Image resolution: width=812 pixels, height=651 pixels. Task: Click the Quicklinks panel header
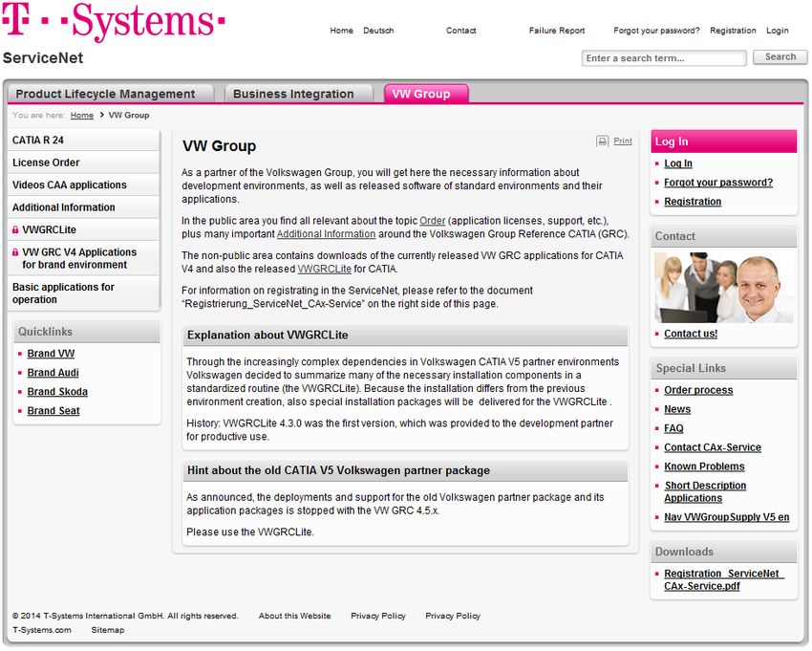[87, 332]
